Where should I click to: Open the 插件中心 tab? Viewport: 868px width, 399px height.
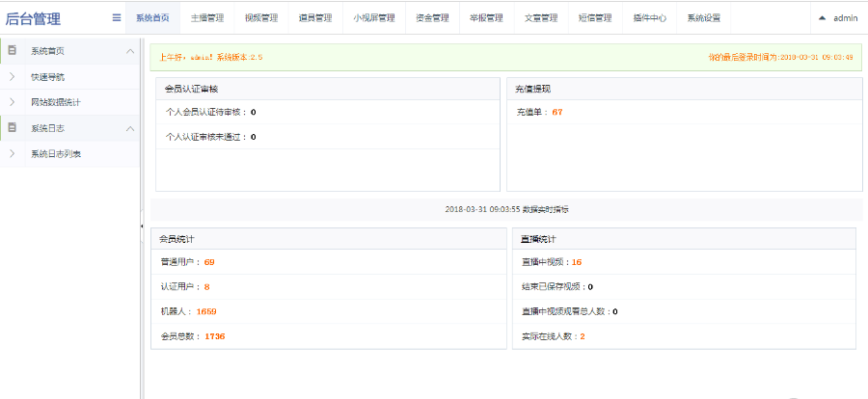tap(650, 17)
